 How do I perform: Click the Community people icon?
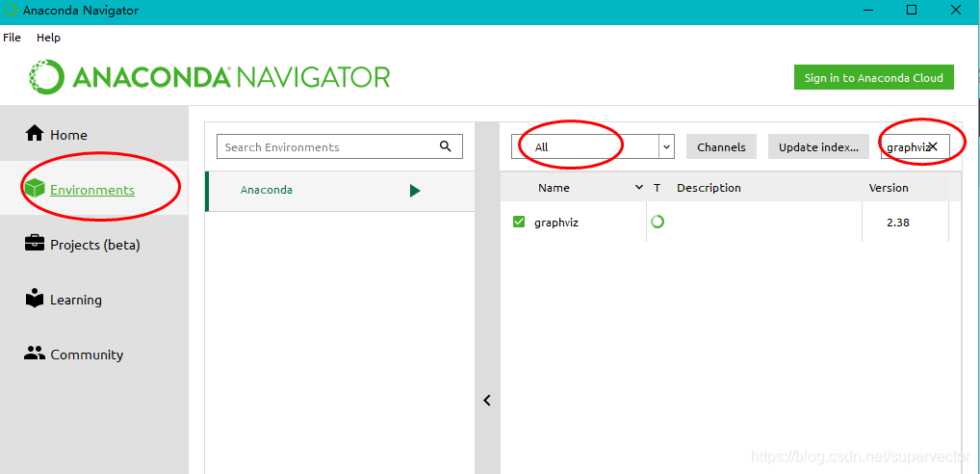point(35,354)
